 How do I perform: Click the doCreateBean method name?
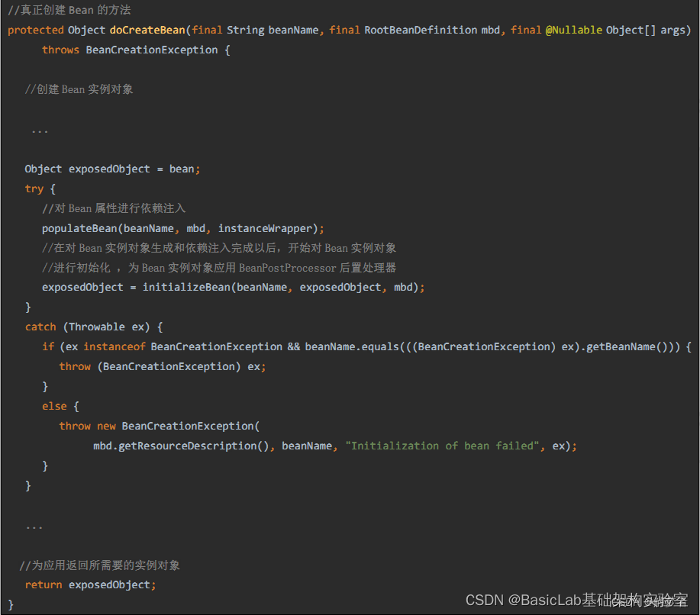click(x=147, y=30)
